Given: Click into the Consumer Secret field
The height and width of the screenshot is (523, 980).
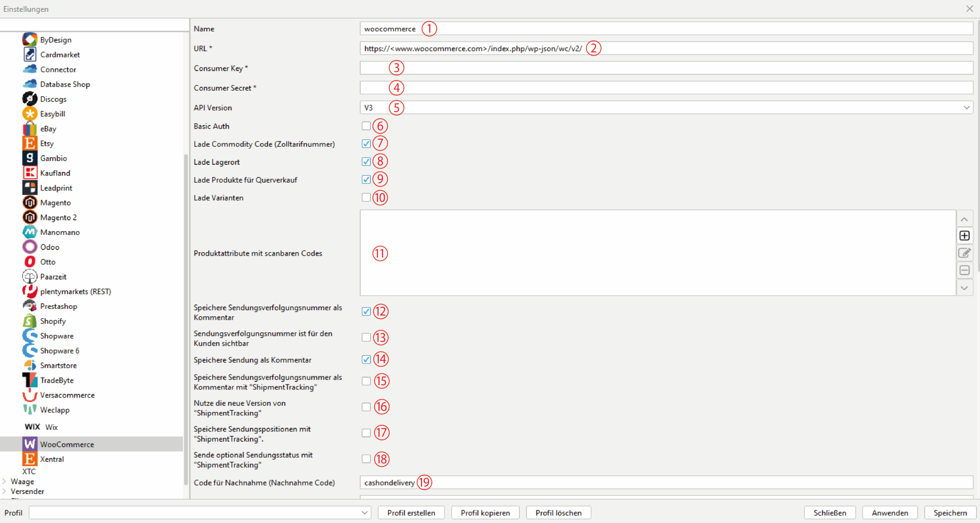Looking at the screenshot, I should (x=666, y=88).
